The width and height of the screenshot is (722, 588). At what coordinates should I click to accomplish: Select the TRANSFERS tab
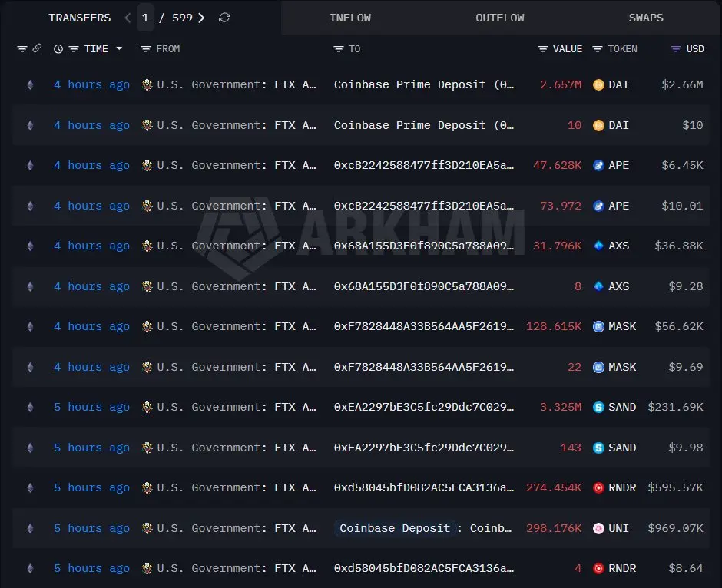tap(80, 18)
